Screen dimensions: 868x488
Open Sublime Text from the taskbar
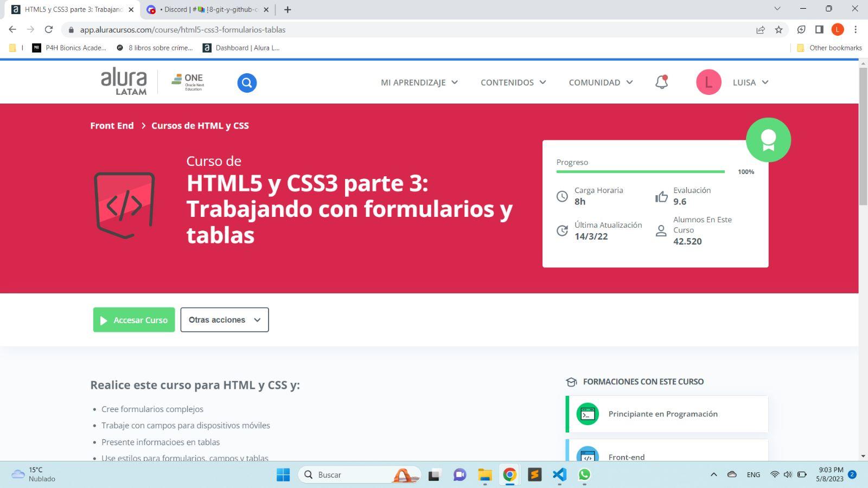534,474
